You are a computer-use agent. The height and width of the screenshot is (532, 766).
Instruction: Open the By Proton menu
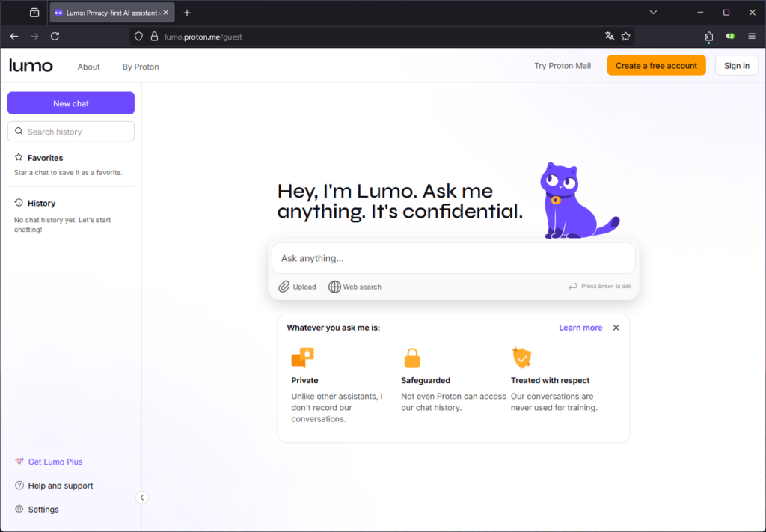coord(141,67)
